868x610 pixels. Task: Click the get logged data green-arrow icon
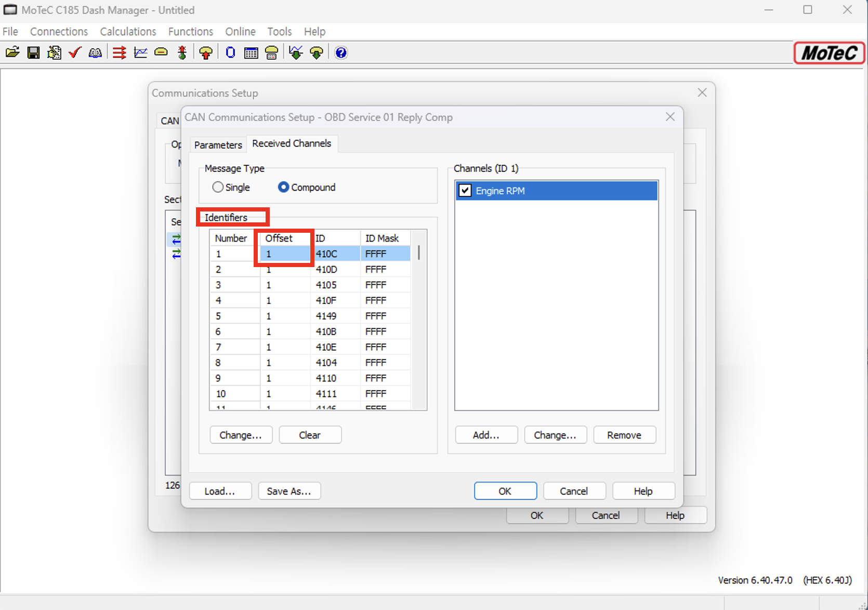tap(296, 52)
